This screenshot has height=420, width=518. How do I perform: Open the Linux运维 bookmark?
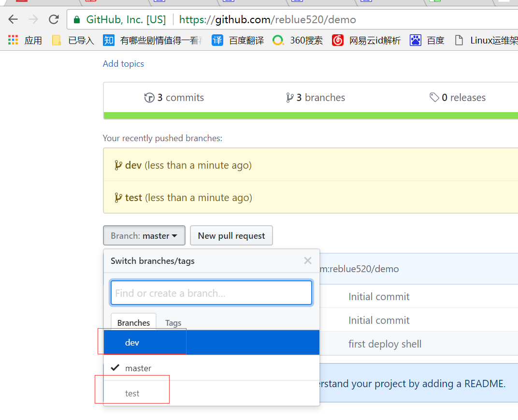pos(486,40)
